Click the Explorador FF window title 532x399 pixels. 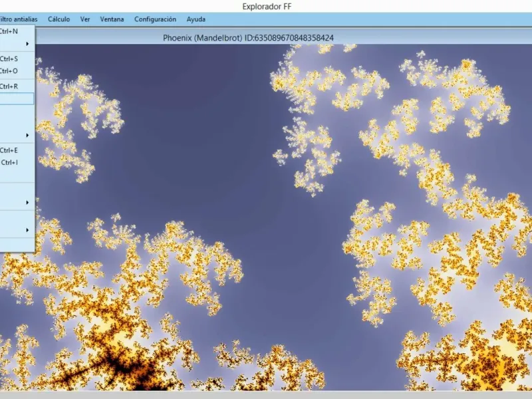[x=267, y=7]
